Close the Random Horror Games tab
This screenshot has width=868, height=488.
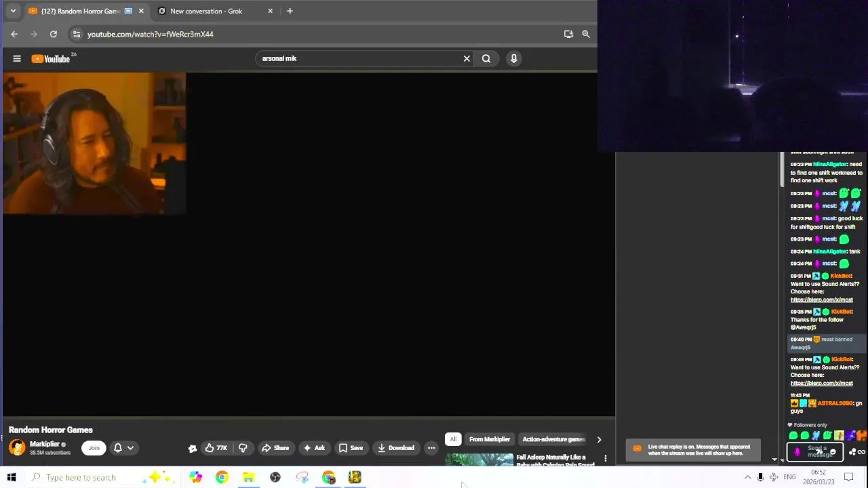coord(141,11)
